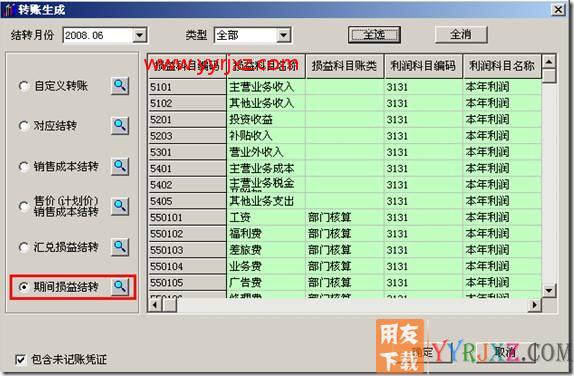Click 部门核算 cell in 广告费 row
574x376 pixels.
coord(345,283)
